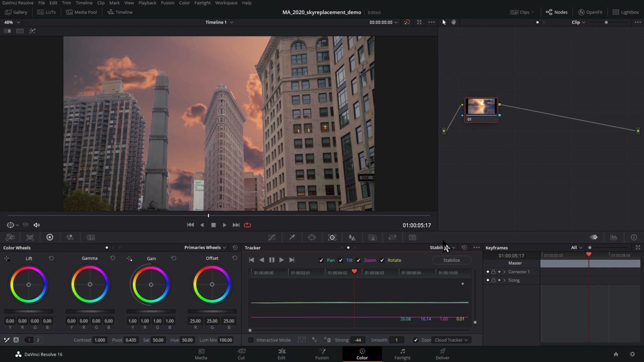This screenshot has height=362, width=644.
Task: Open the Gallery panel
Action: pyautogui.click(x=16, y=12)
